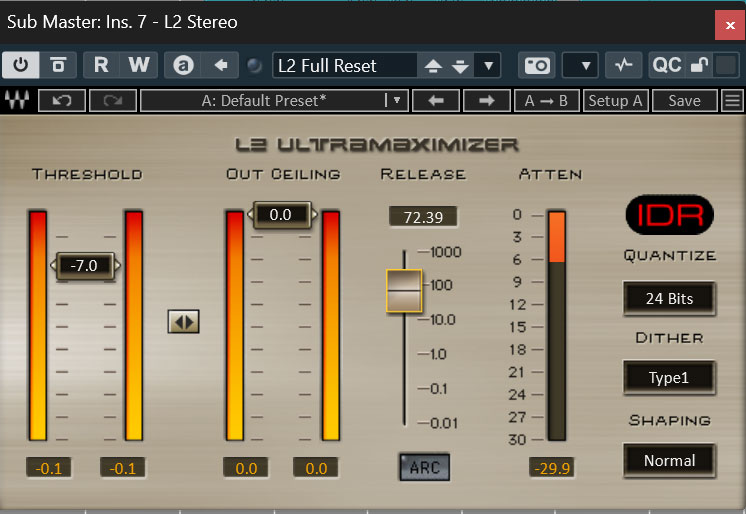Open the Save menu

click(684, 101)
